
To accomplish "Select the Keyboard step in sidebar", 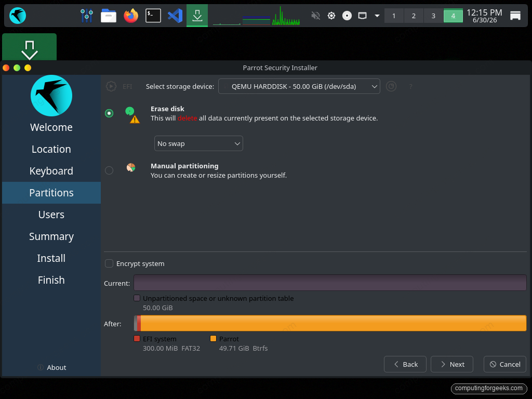I will coord(51,170).
